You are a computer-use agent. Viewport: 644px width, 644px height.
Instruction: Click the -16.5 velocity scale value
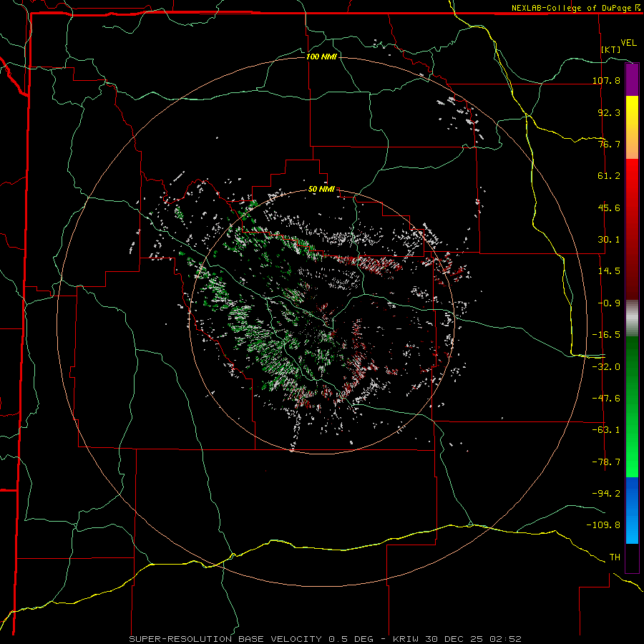[607, 335]
